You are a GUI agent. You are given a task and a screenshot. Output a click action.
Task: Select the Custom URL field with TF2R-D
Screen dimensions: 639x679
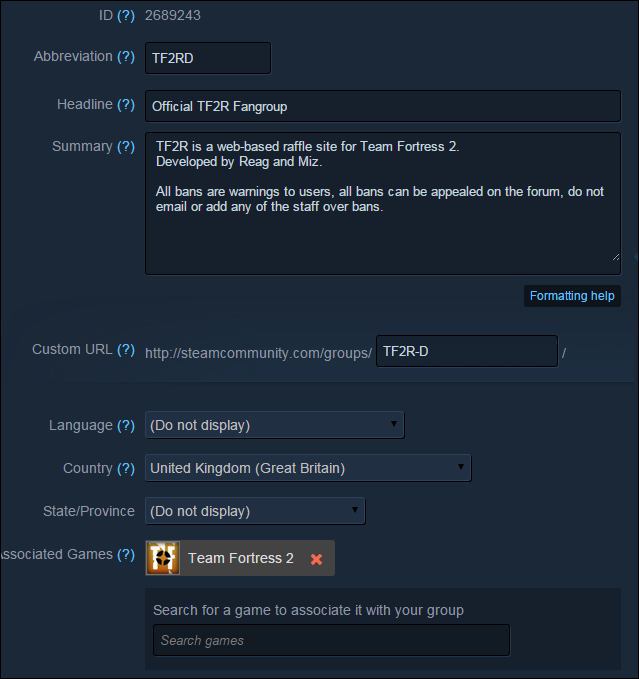point(467,351)
